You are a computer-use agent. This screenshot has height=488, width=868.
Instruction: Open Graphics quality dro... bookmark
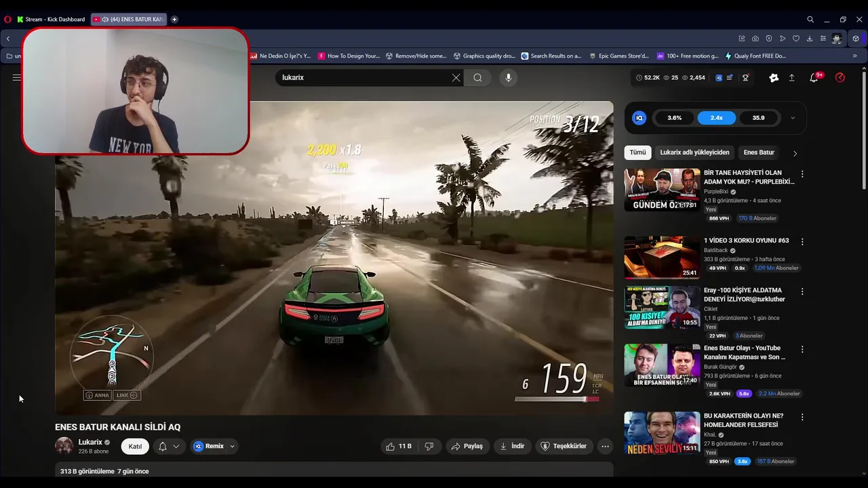485,56
